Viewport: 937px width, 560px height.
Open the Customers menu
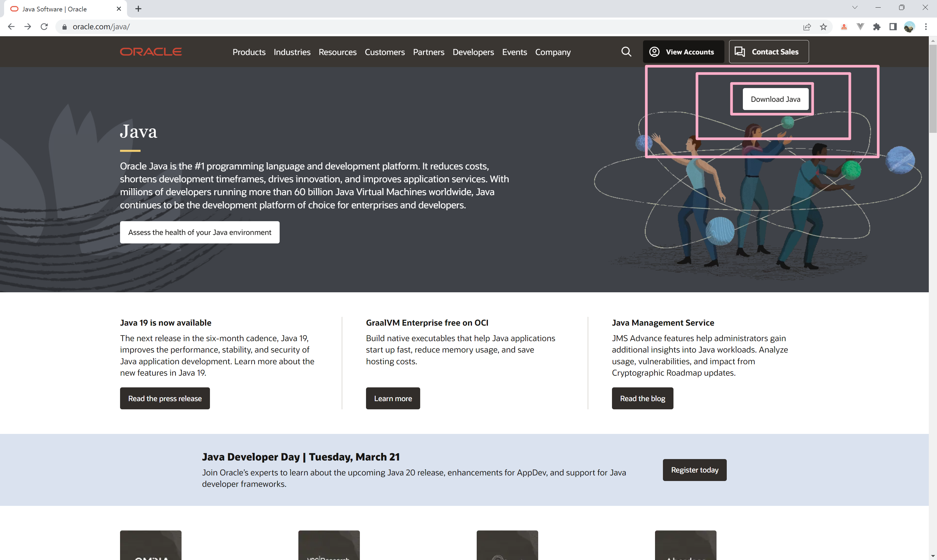pos(384,52)
